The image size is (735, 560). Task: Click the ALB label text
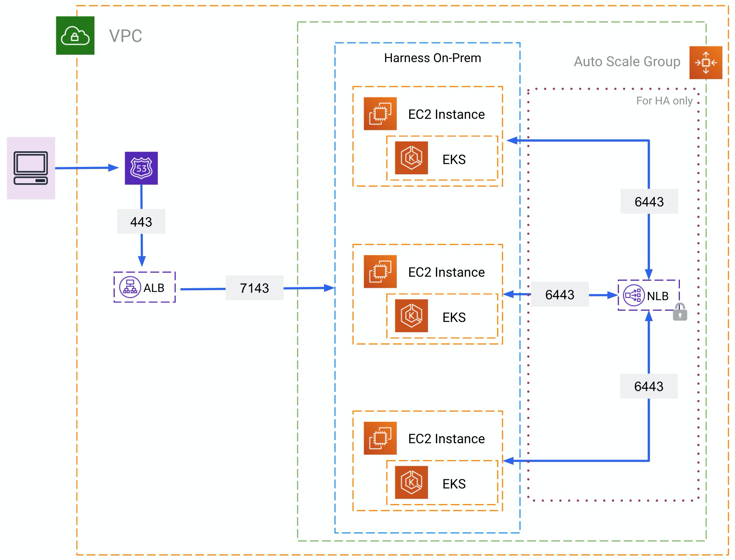coord(154,288)
